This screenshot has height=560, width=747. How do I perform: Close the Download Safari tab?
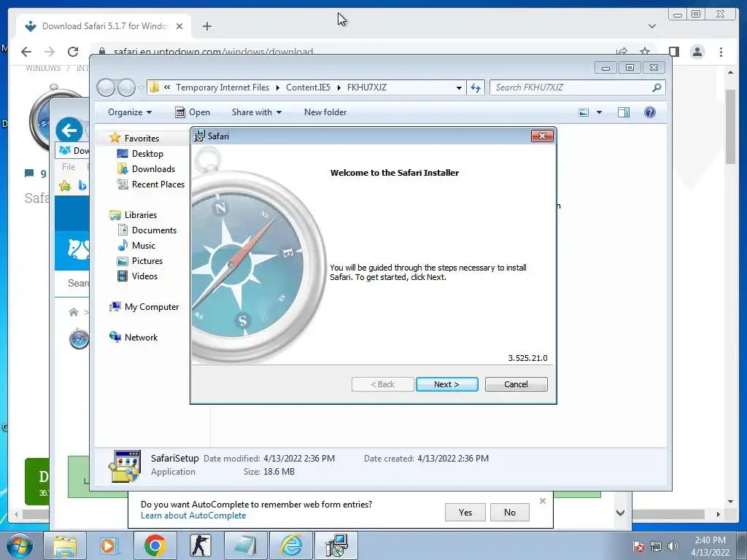[179, 26]
